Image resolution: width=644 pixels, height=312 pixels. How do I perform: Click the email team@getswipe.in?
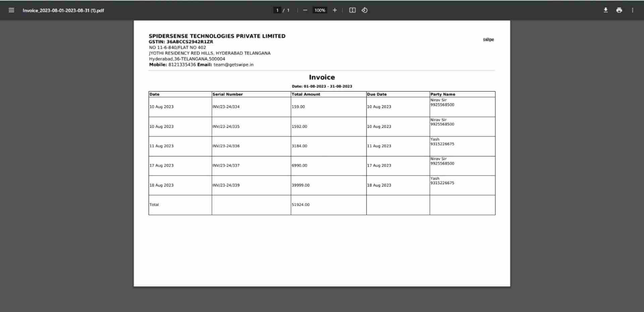(233, 65)
